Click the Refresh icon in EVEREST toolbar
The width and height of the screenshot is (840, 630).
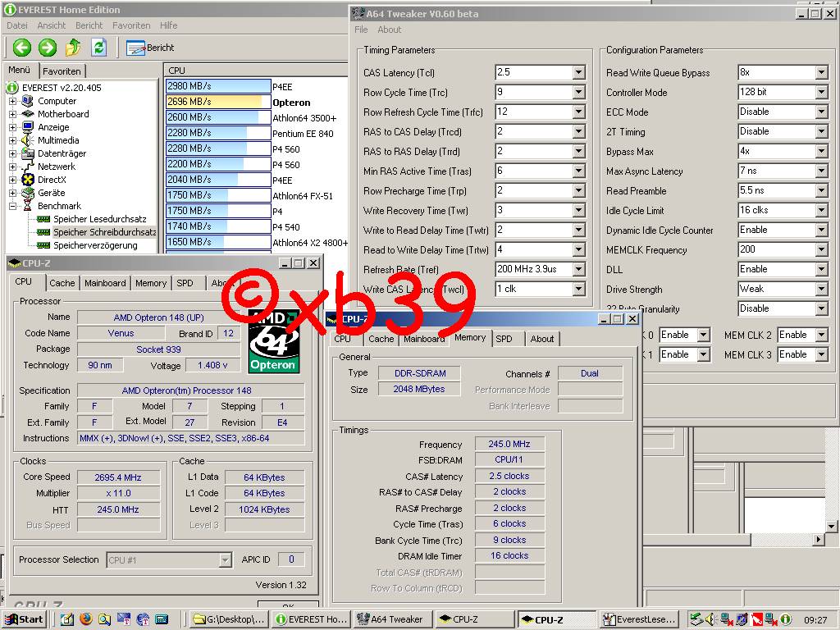(x=98, y=48)
